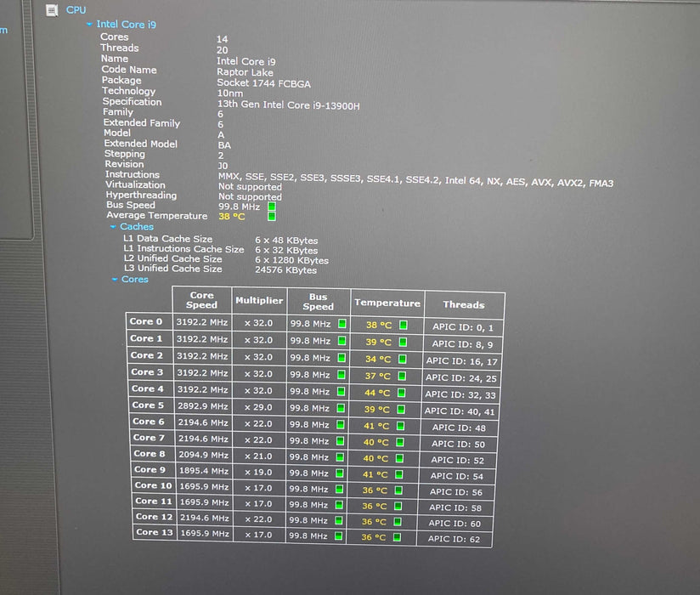The height and width of the screenshot is (595, 700).
Task: Click the Instructions value starting with MMX
Action: click(x=415, y=179)
